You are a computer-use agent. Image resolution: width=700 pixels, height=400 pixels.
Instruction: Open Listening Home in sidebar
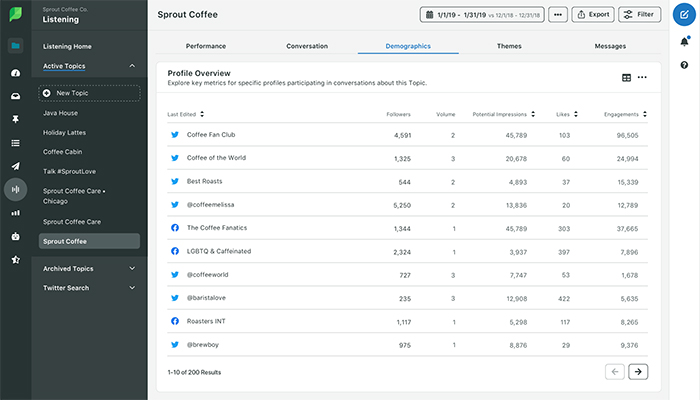[x=67, y=46]
